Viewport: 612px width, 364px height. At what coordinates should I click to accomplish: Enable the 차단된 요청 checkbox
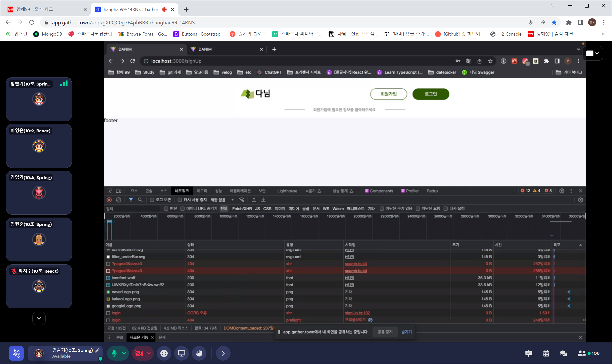418,209
